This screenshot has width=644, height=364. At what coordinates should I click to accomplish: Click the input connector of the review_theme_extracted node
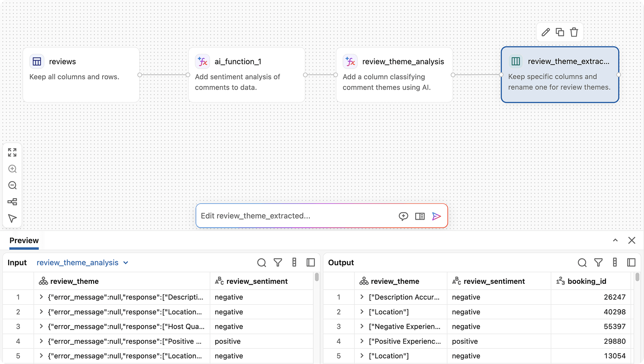point(501,75)
